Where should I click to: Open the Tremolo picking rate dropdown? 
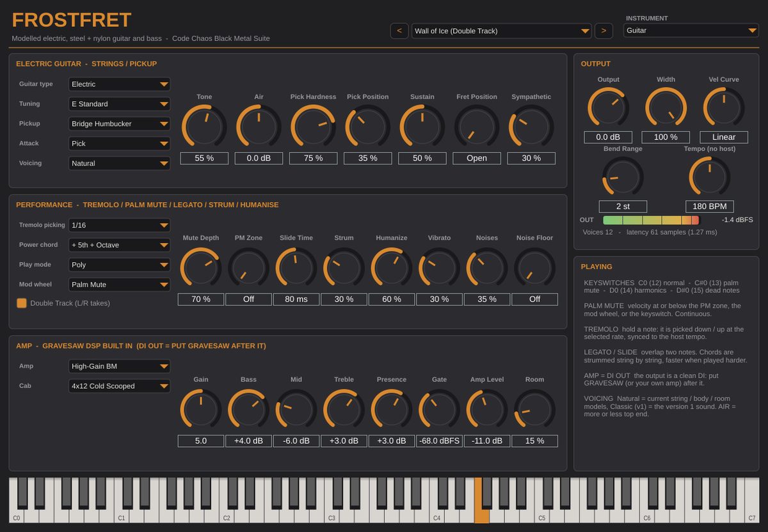click(x=120, y=225)
